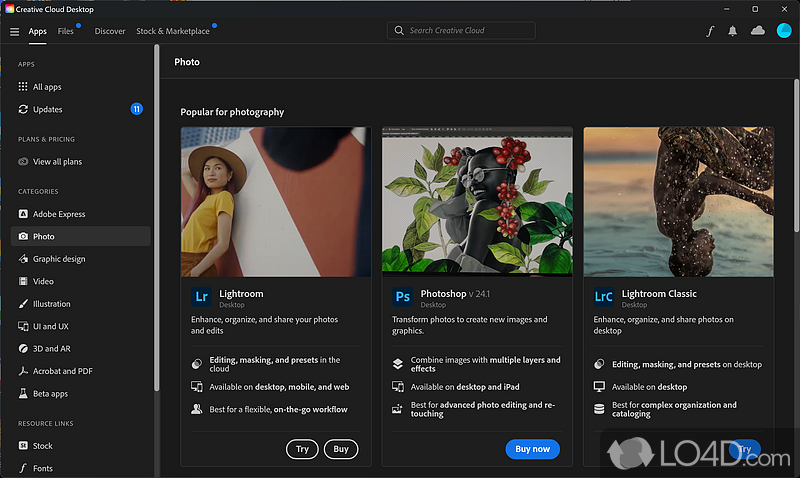The height and width of the screenshot is (478, 800).
Task: Click 'Best for complex organization and cataloging'
Action: [x=674, y=409]
